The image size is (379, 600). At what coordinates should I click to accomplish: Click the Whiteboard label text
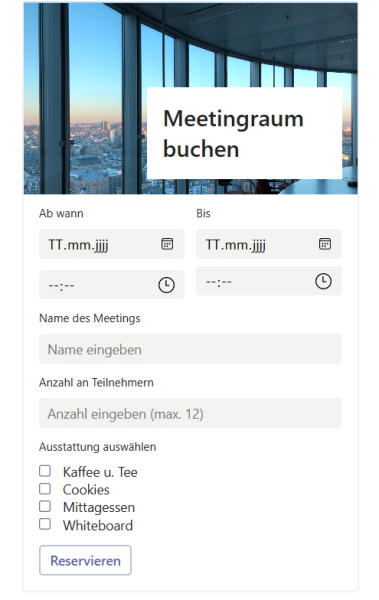click(x=98, y=525)
